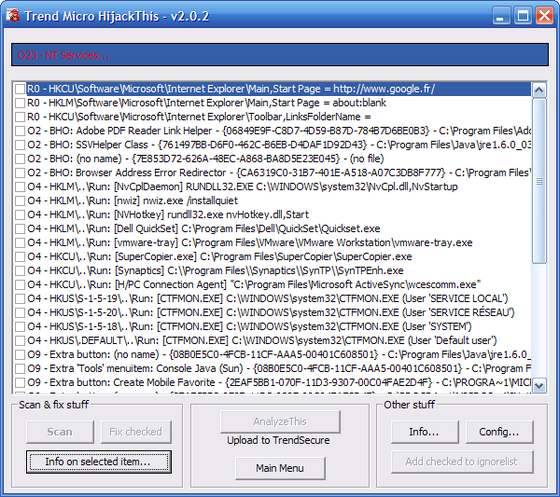The width and height of the screenshot is (560, 497).
Task: Check the HKCU Start Page google.fr entry
Action: (20, 89)
